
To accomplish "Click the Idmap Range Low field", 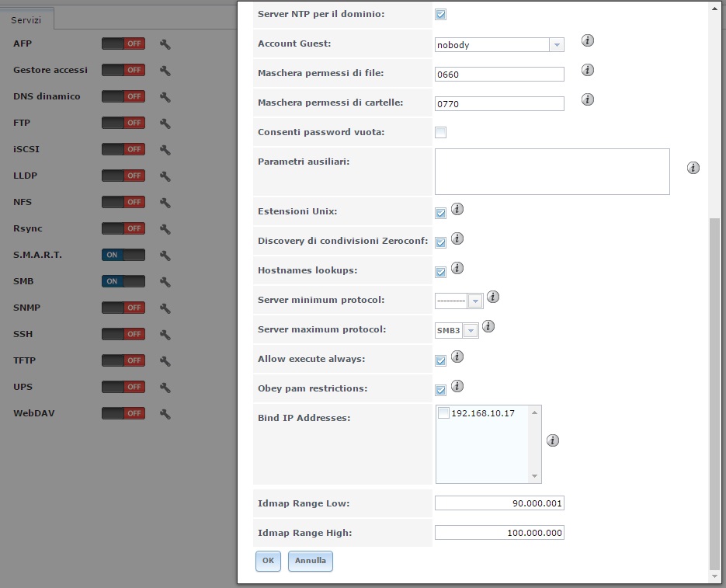I will tap(499, 503).
